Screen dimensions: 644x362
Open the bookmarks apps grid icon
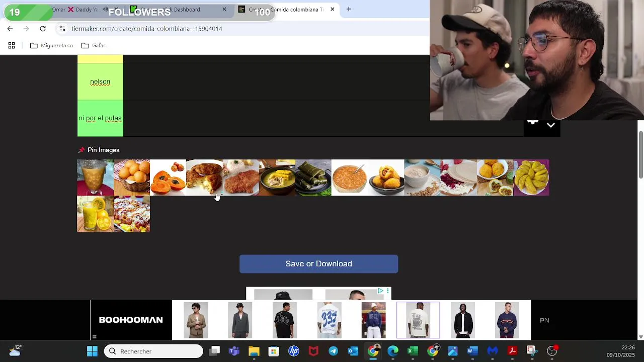[x=12, y=45]
